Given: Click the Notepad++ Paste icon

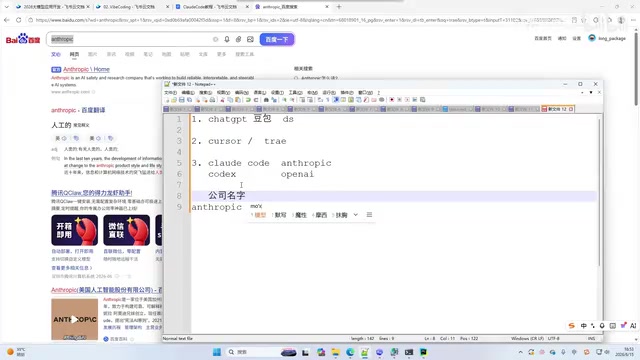Looking at the screenshot, I should point(238,100).
